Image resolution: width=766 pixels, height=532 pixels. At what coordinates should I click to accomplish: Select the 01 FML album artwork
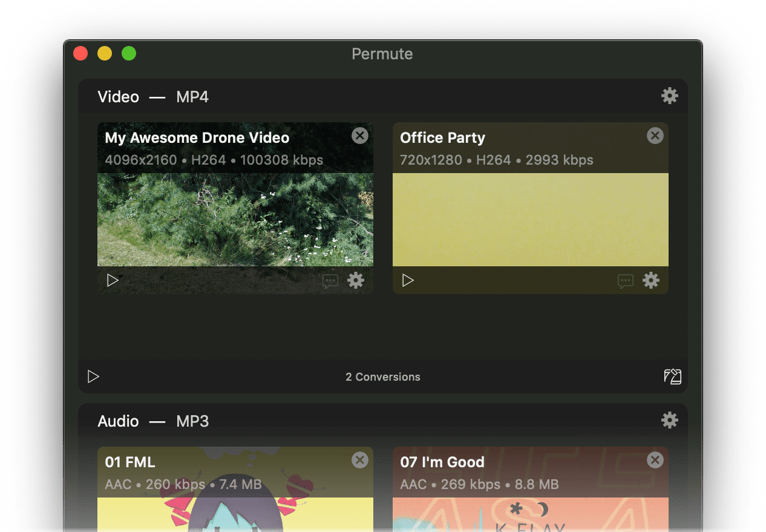tap(235, 514)
